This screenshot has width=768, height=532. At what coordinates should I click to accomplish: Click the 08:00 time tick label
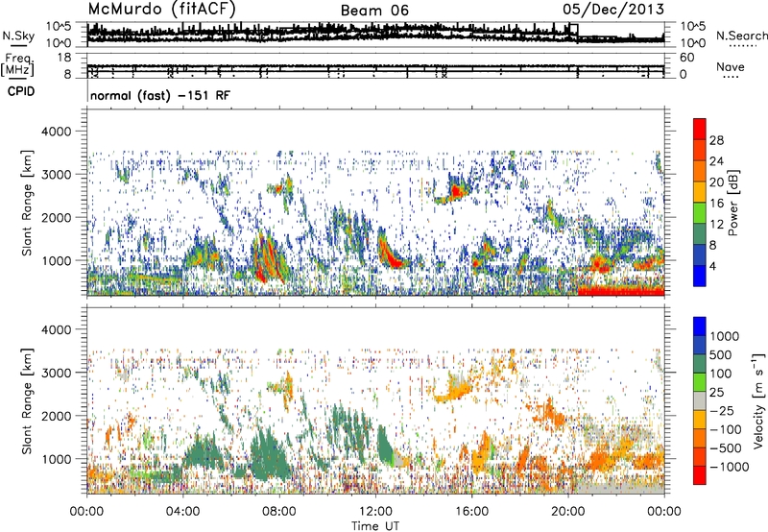click(279, 512)
